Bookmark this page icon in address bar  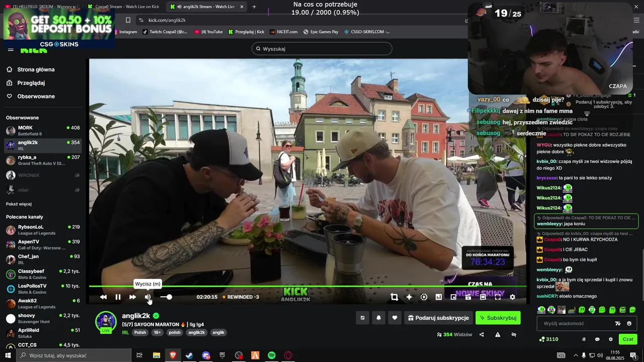click(x=128, y=20)
